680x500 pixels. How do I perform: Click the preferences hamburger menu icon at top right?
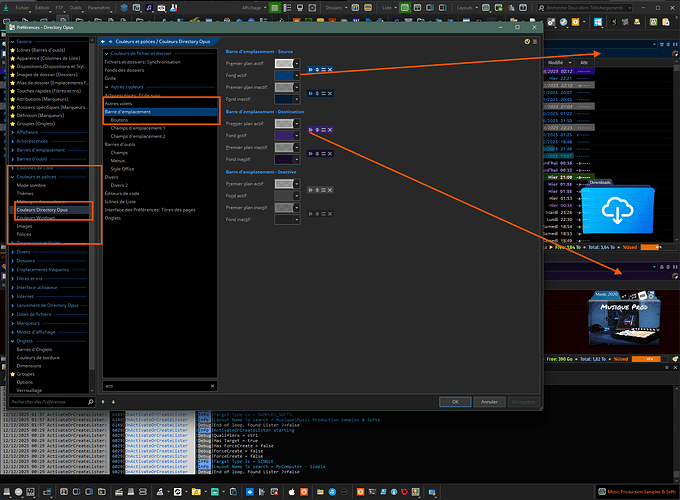coord(535,41)
